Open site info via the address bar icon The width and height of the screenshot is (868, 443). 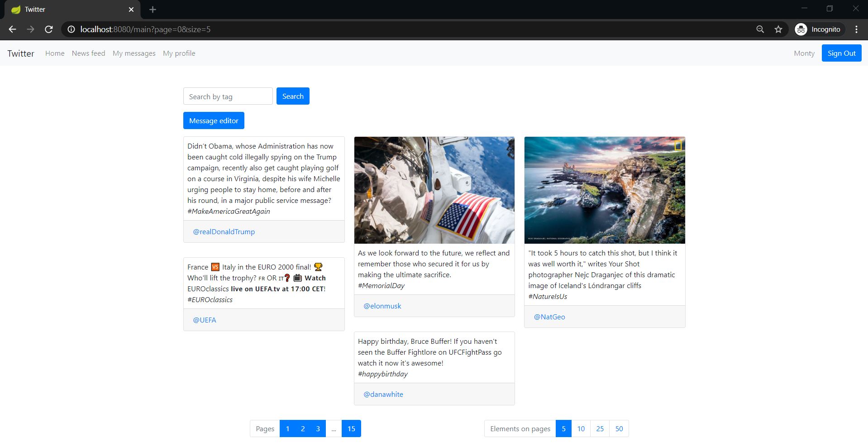[71, 29]
